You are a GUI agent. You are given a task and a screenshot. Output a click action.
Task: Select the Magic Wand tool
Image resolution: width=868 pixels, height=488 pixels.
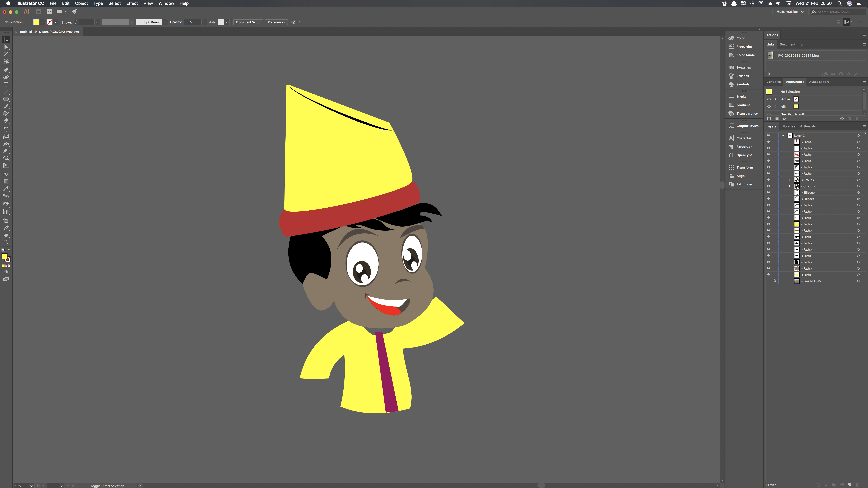[x=6, y=54]
